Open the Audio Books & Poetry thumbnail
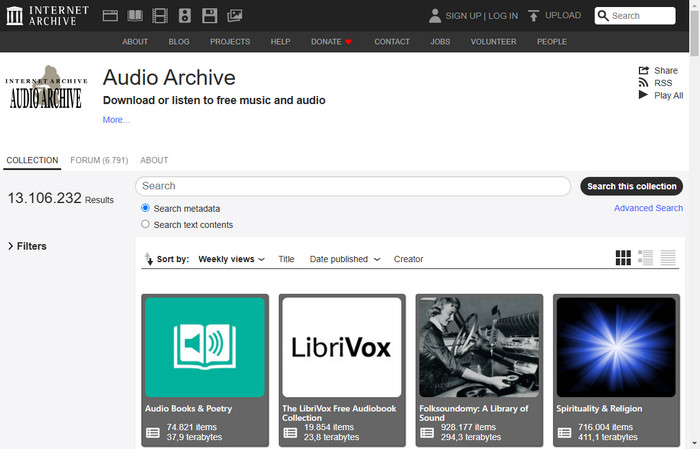 pyautogui.click(x=205, y=347)
